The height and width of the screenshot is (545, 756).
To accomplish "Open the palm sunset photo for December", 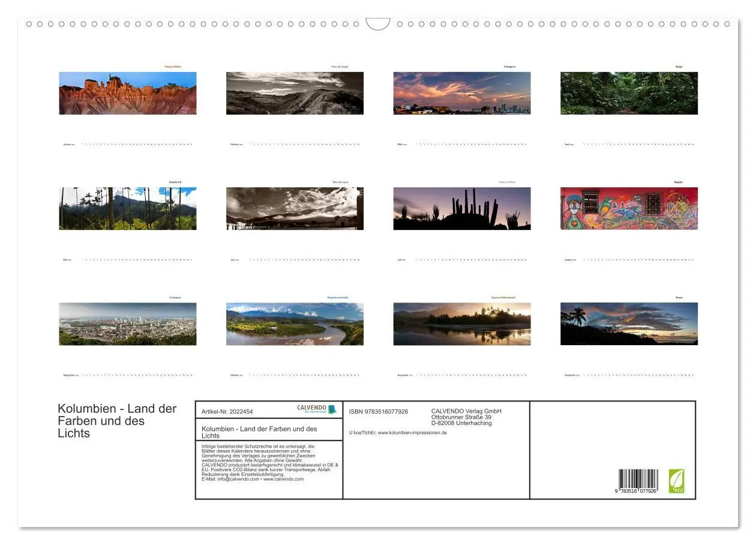I will 629,324.
